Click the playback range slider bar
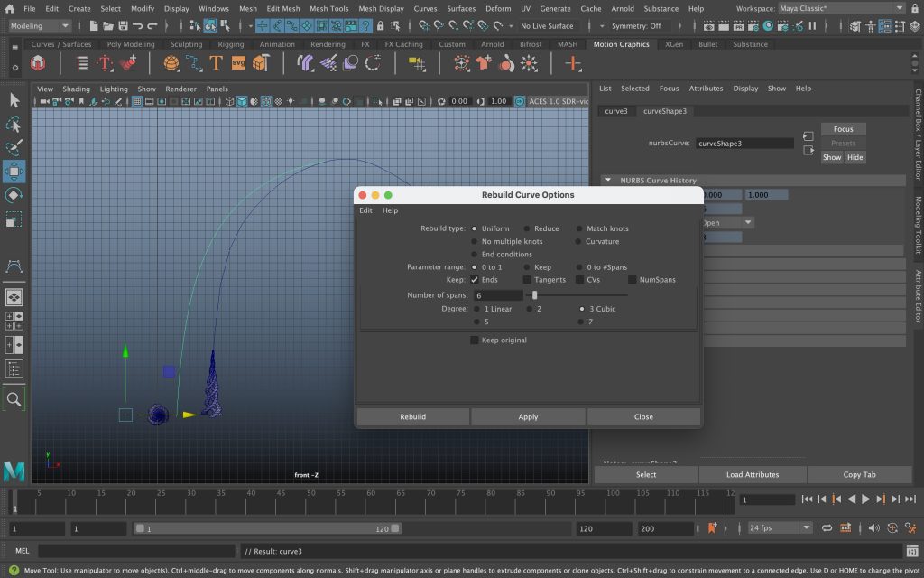The image size is (924, 578). pos(267,528)
